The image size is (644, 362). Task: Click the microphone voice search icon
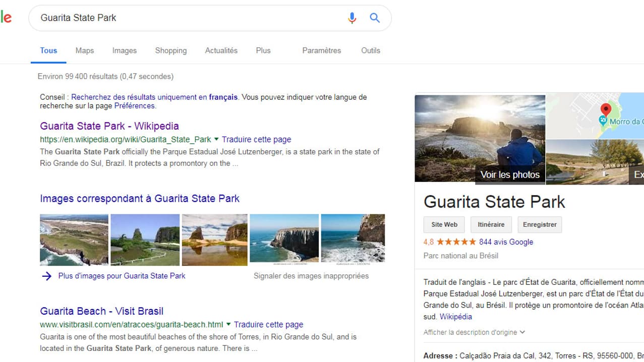click(352, 18)
